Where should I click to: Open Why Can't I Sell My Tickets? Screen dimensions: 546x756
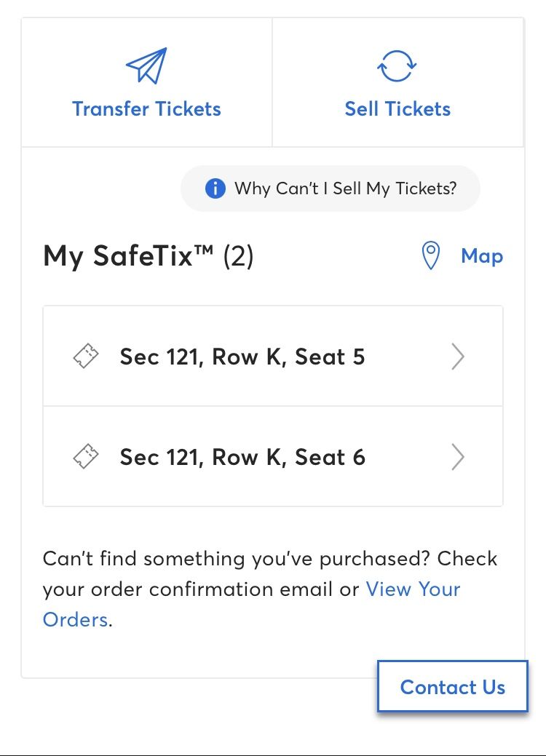[x=331, y=188]
